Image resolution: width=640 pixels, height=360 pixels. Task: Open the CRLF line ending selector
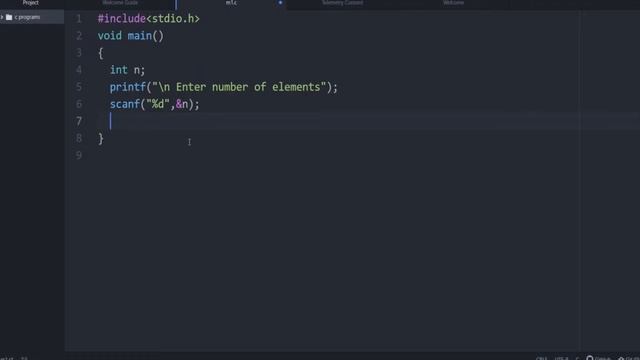(541, 358)
